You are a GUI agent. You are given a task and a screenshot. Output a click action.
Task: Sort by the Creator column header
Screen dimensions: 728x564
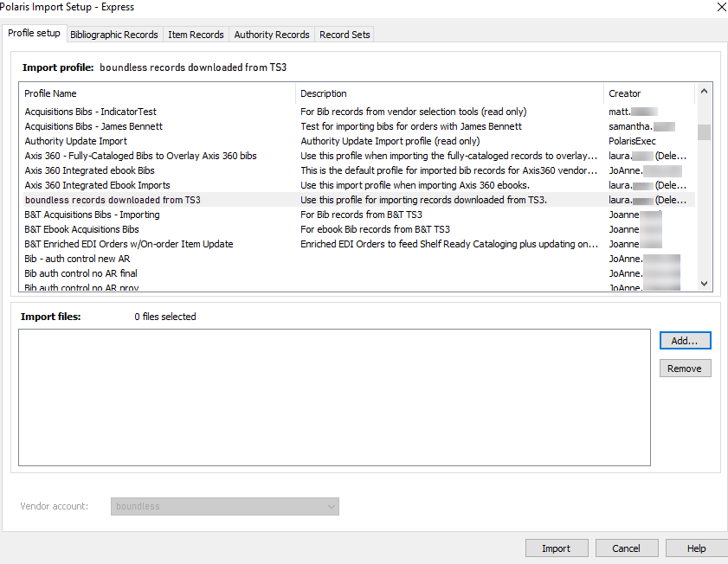649,93
